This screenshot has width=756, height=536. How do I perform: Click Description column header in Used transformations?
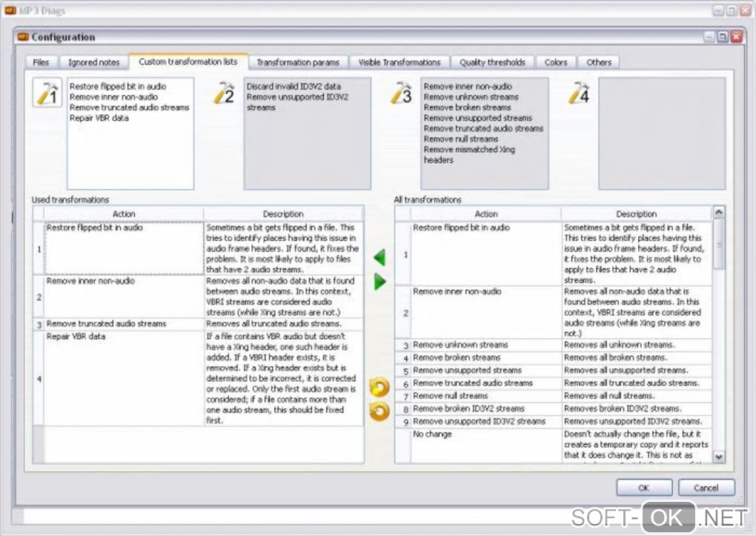pyautogui.click(x=283, y=214)
